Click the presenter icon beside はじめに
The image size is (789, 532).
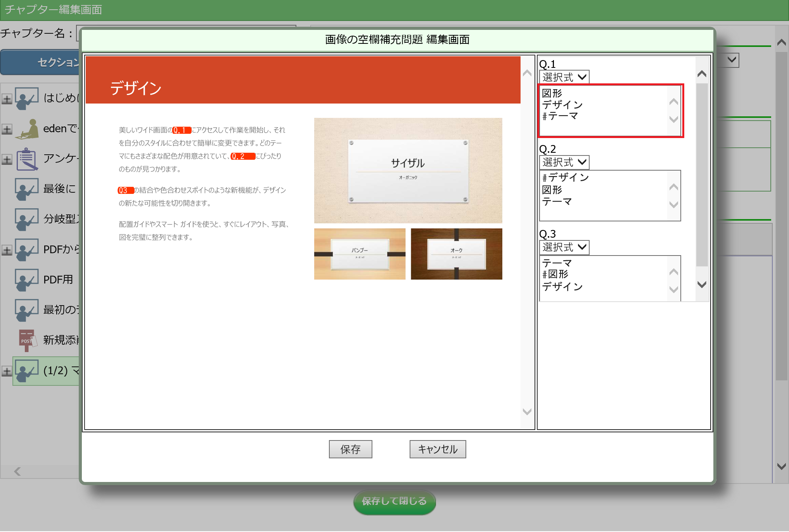(26, 98)
